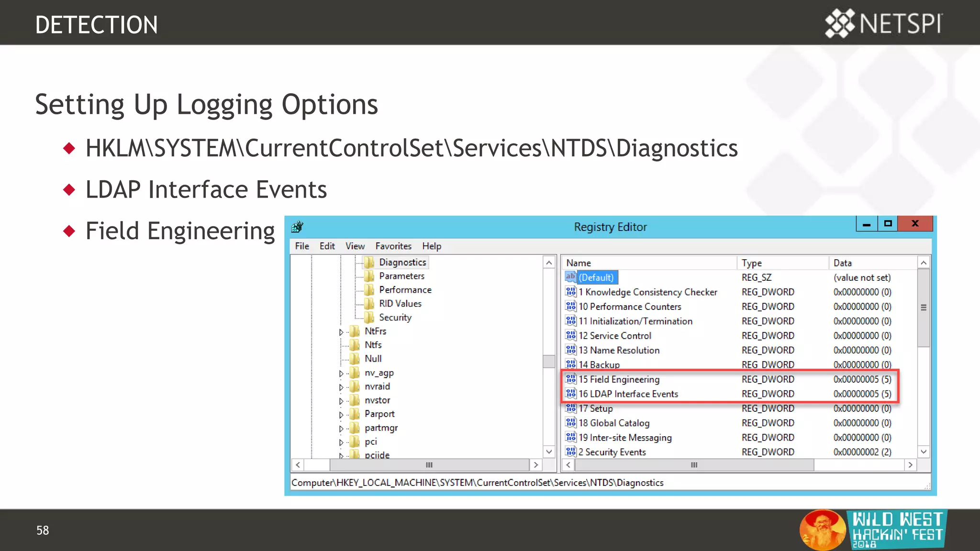
Task: Click DWORD icon of 1 Knowledge Consistency Checker
Action: point(570,291)
